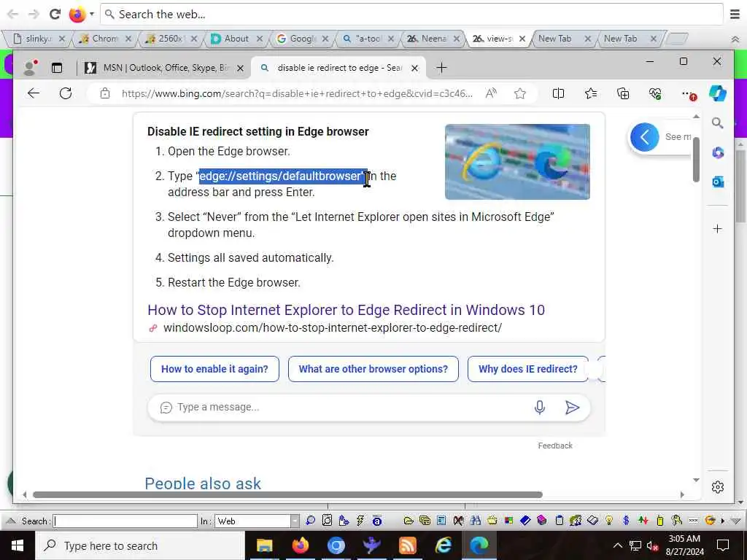
Task: Open Edge Settings and more menu
Action: 688,94
